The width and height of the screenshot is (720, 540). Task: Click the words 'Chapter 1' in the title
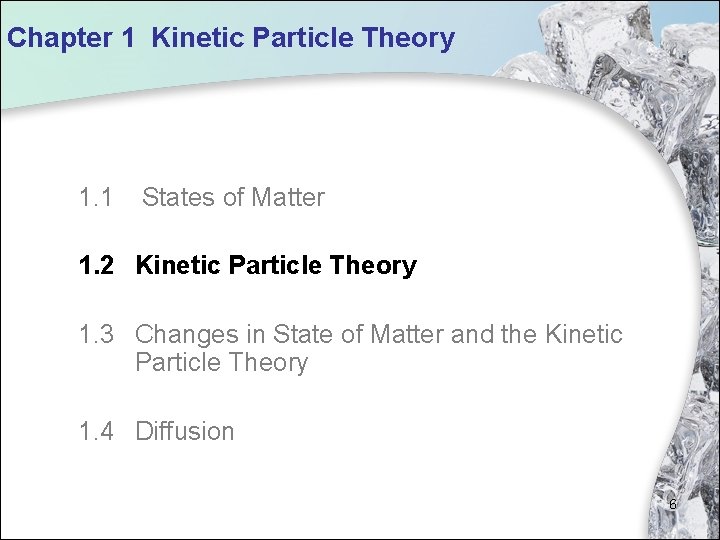[60, 39]
